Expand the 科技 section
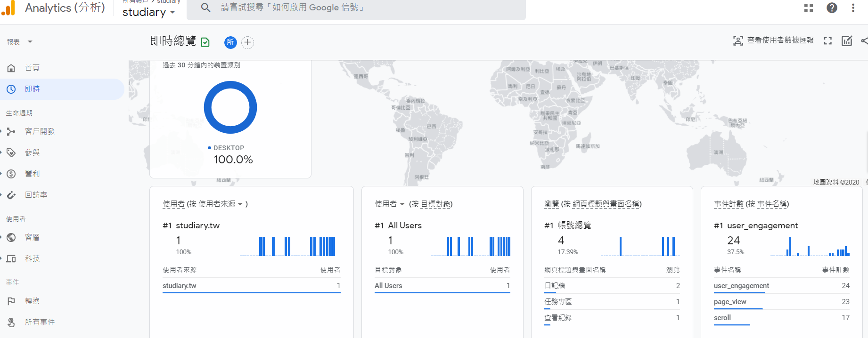This screenshot has width=868, height=338. click(x=33, y=258)
